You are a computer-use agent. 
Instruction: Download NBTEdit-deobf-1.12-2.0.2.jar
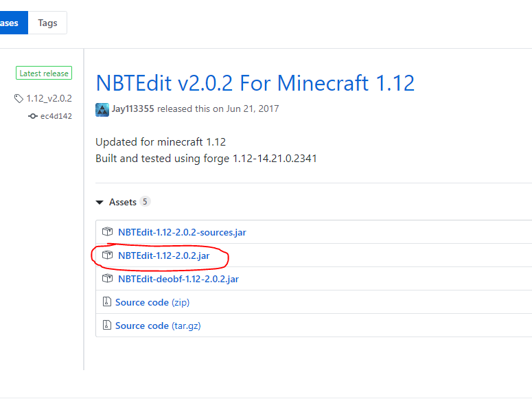coord(178,279)
